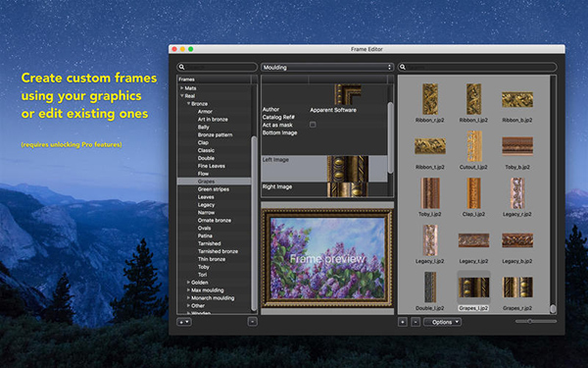Click the frame preview image
This screenshot has height=368, width=588.
coord(327,258)
